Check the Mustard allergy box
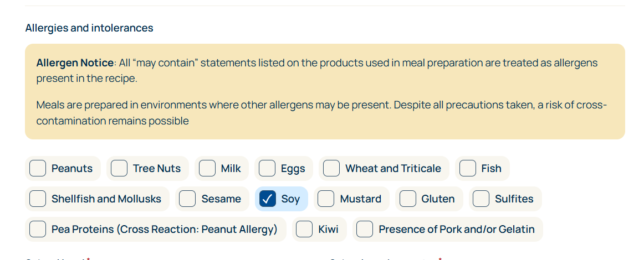Screen dimensions: 644x260 (326, 199)
